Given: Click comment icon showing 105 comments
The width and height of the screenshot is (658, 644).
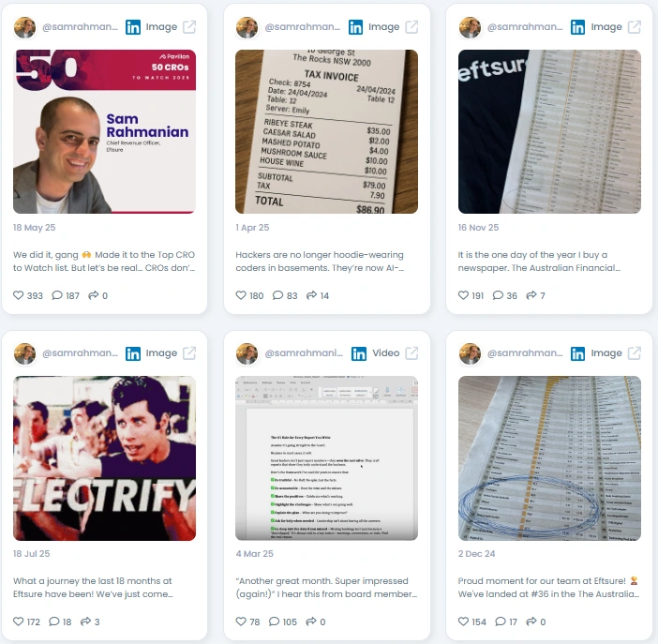Looking at the screenshot, I should [274, 622].
